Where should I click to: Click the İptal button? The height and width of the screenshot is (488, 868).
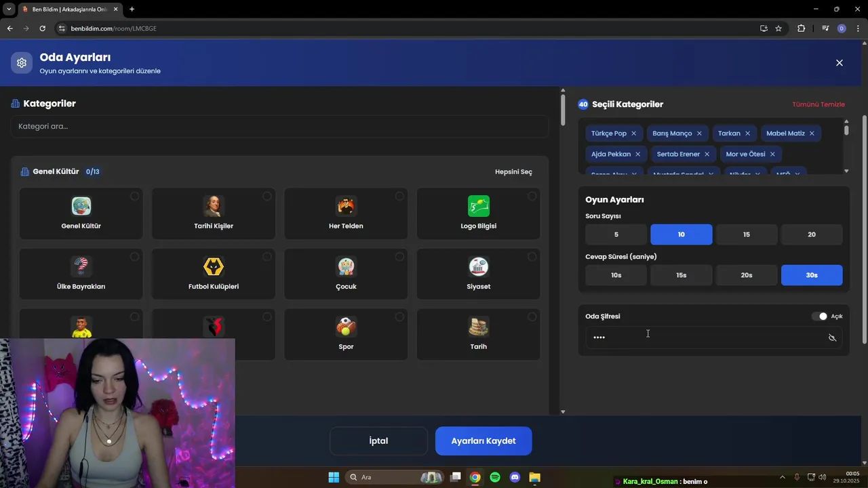pyautogui.click(x=378, y=441)
